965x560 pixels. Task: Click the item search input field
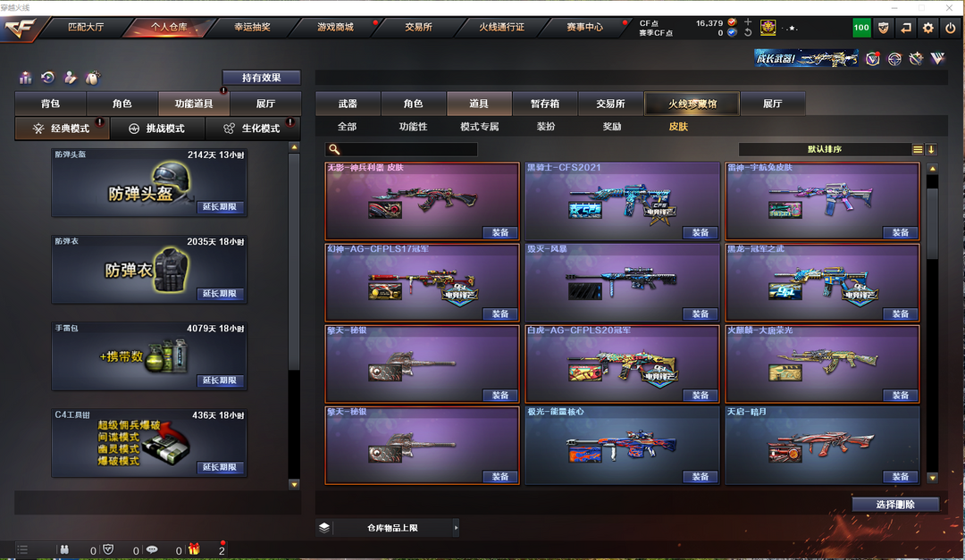(401, 149)
